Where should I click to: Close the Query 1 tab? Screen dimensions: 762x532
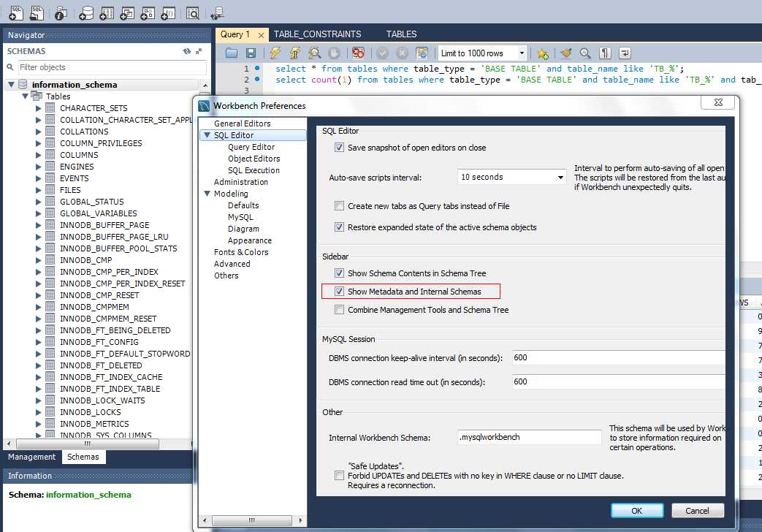click(261, 35)
